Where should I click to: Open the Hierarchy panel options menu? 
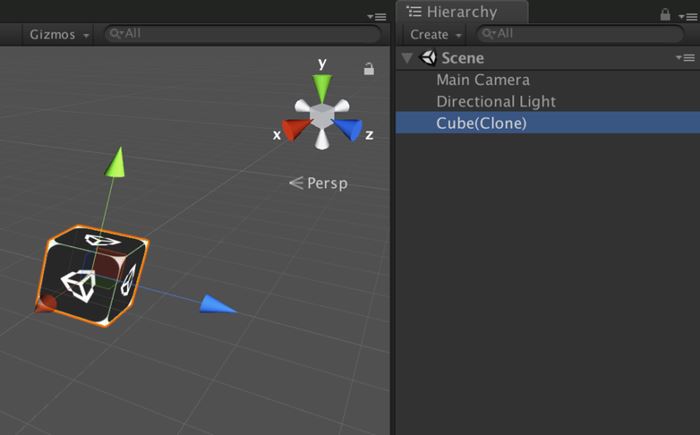(x=685, y=14)
